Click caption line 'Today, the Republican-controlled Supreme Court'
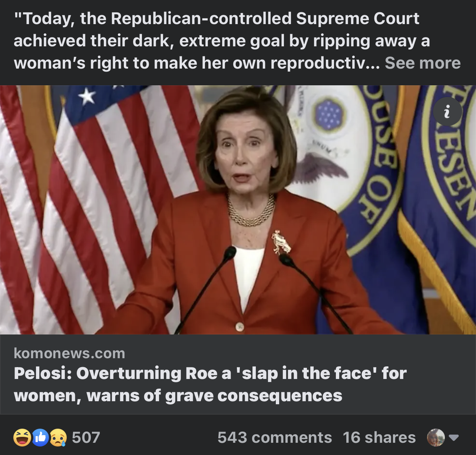The height and width of the screenshot is (455, 476). (x=216, y=19)
